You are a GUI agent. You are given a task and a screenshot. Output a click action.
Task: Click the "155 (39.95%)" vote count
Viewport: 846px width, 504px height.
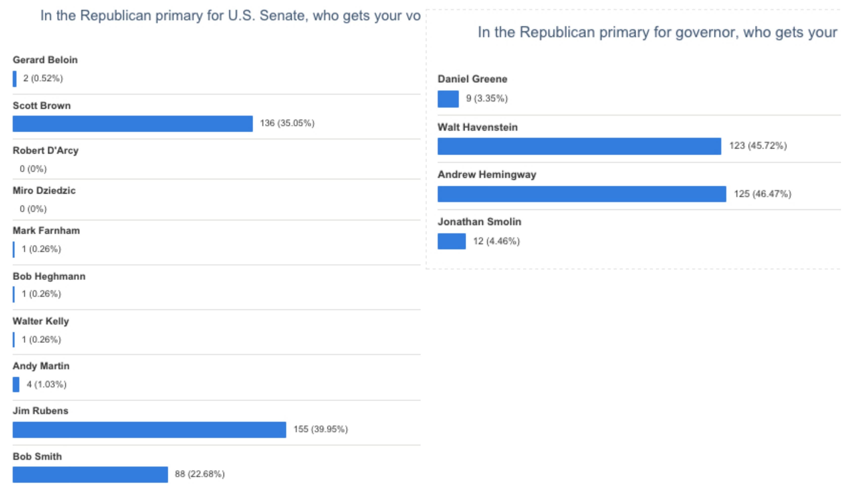pos(321,429)
